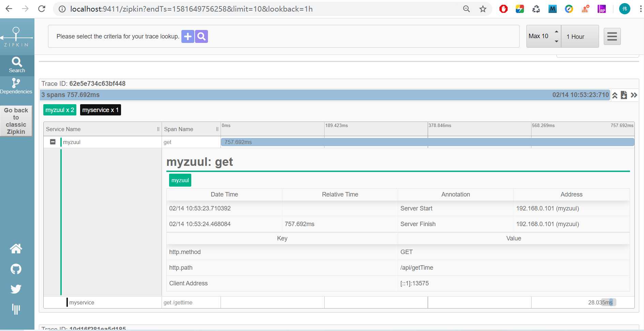The width and height of the screenshot is (644, 331).
Task: Click Go back to classic Zipkin
Action: tap(16, 121)
